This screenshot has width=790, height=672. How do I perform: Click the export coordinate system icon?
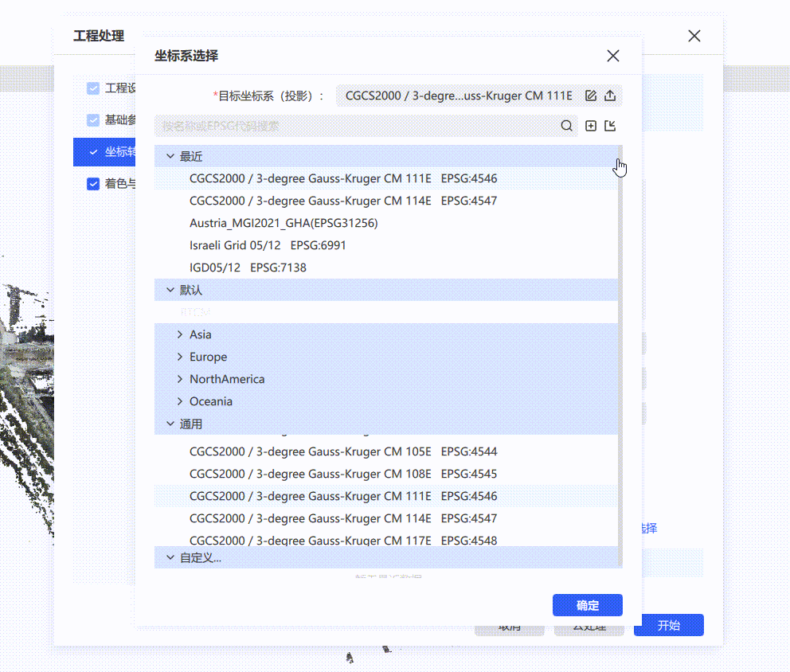610,96
